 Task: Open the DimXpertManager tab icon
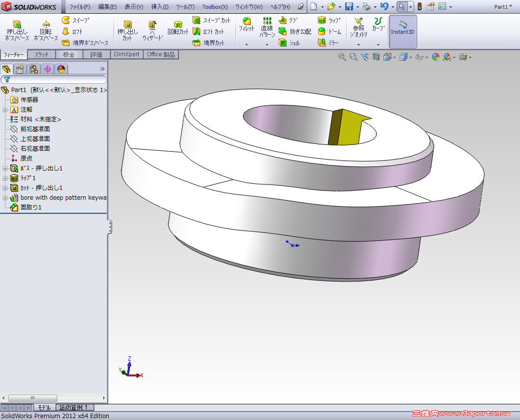[47, 69]
